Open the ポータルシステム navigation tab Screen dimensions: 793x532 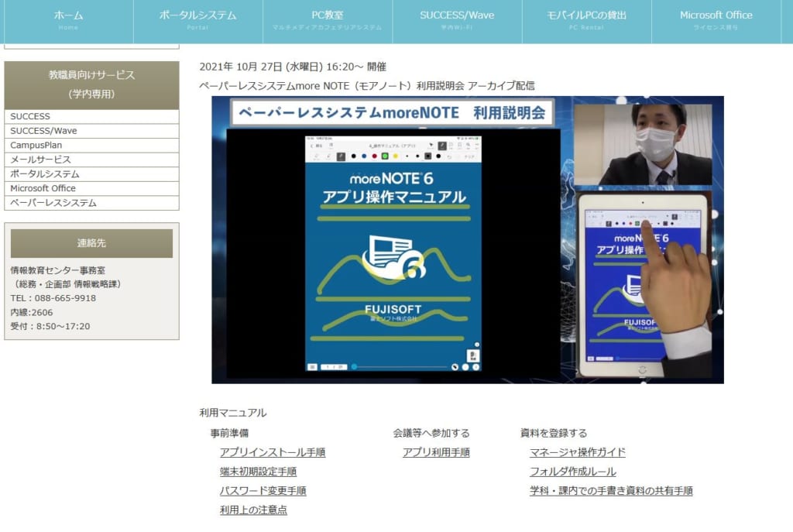pyautogui.click(x=197, y=21)
